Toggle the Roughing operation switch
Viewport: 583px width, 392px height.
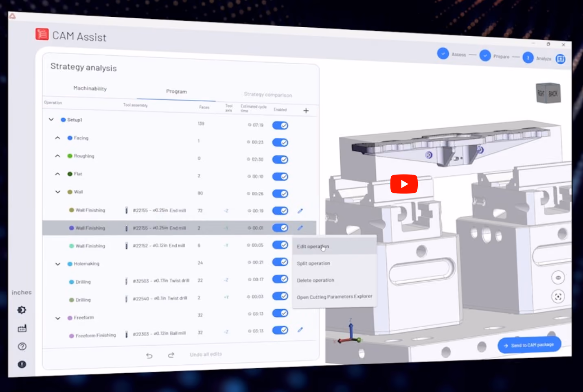click(280, 160)
